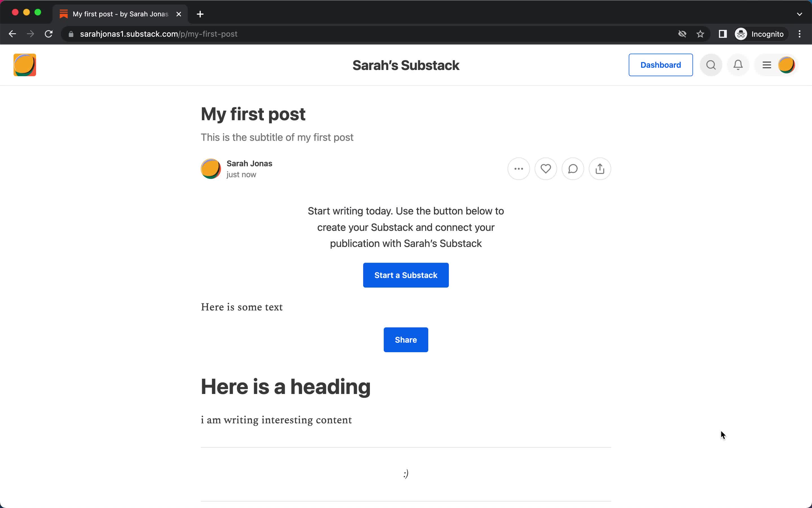This screenshot has height=508, width=812.
Task: Click the share upload icon beside comments
Action: [x=600, y=169]
